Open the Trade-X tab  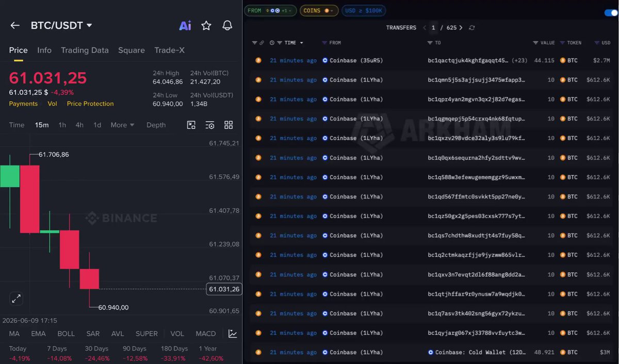tap(169, 51)
